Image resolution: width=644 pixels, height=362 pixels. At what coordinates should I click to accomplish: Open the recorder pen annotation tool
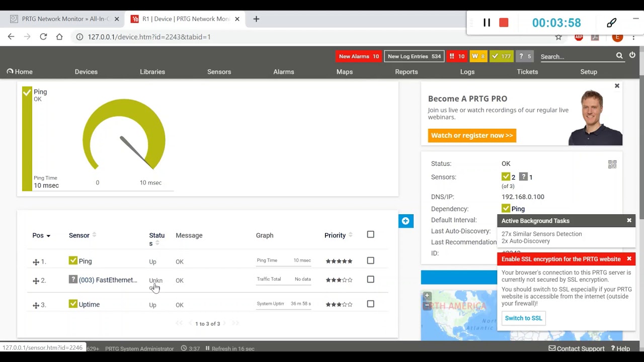[611, 23]
